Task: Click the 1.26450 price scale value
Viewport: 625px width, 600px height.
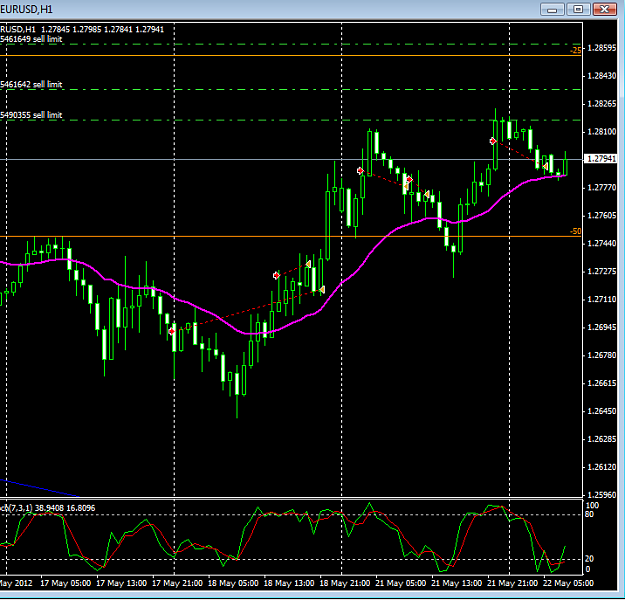Action: [x=602, y=411]
